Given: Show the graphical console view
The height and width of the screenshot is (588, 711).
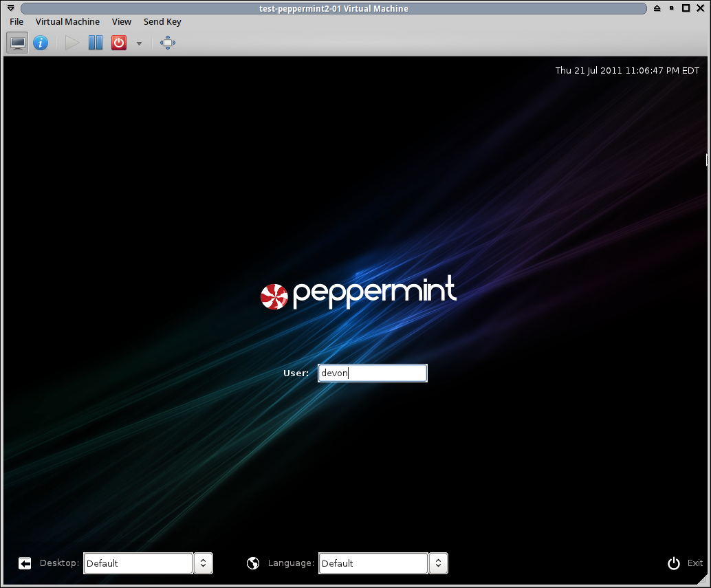Looking at the screenshot, I should tap(18, 43).
